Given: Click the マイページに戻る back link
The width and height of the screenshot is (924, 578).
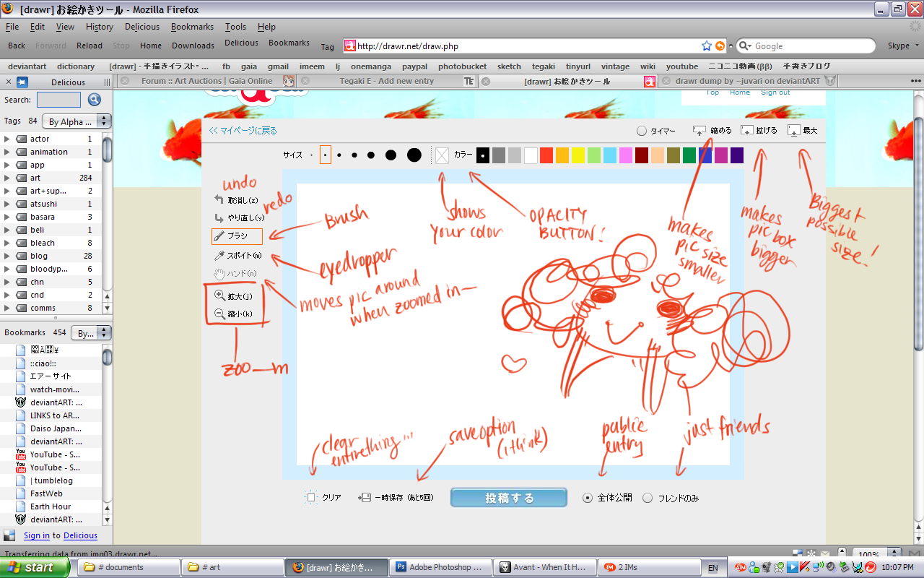Looking at the screenshot, I should (243, 131).
